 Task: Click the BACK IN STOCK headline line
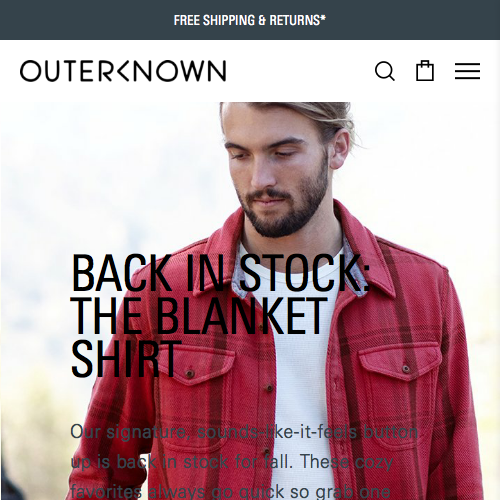(x=220, y=272)
